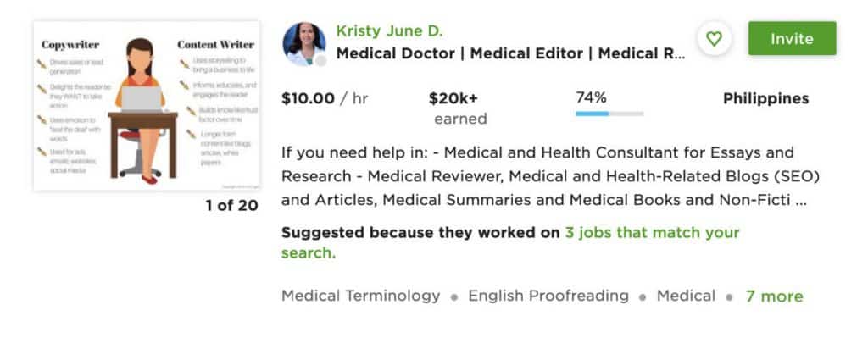The height and width of the screenshot is (338, 868).
Task: Open Kristy June's round avatar photo
Action: (x=304, y=44)
